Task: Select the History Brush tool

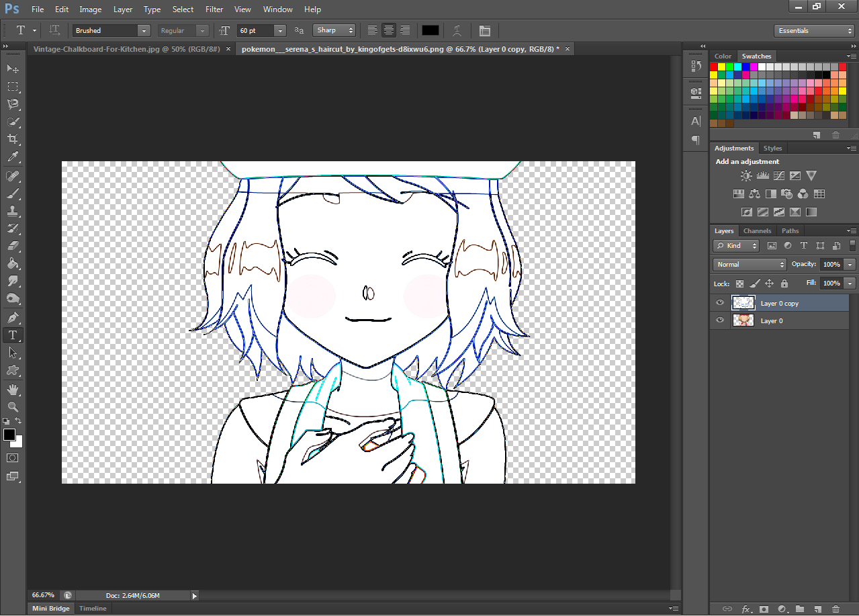Action: point(12,228)
